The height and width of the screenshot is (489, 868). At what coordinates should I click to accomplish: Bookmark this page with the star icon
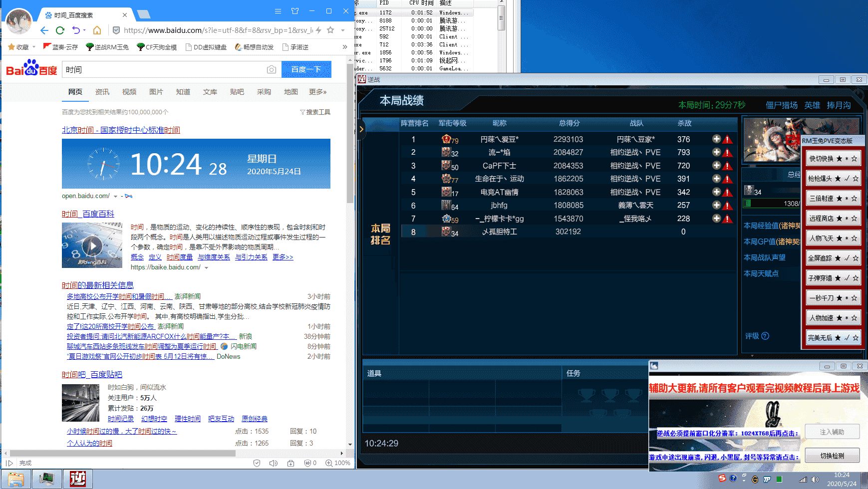[330, 30]
